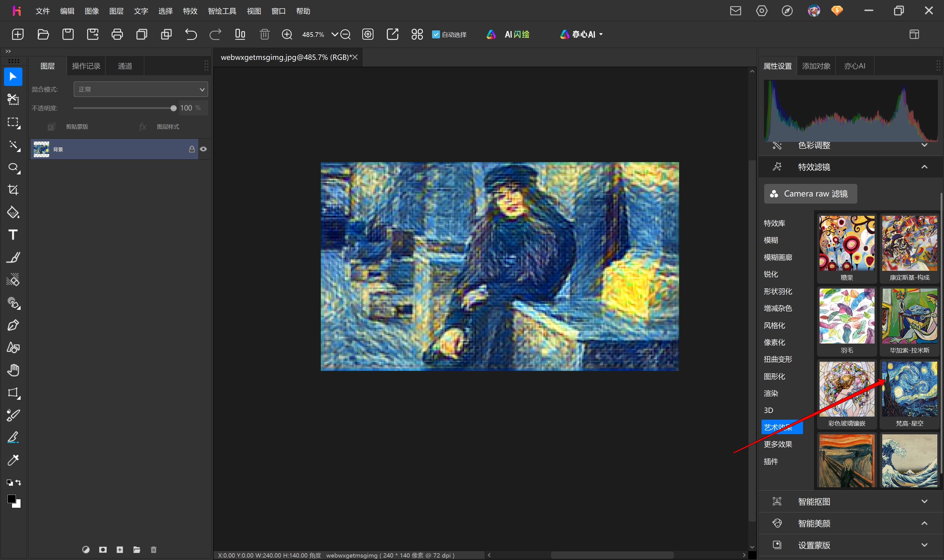The image size is (944, 560).
Task: Apply the 毕加索-拉米斯 filter thumbnail
Action: point(910,316)
